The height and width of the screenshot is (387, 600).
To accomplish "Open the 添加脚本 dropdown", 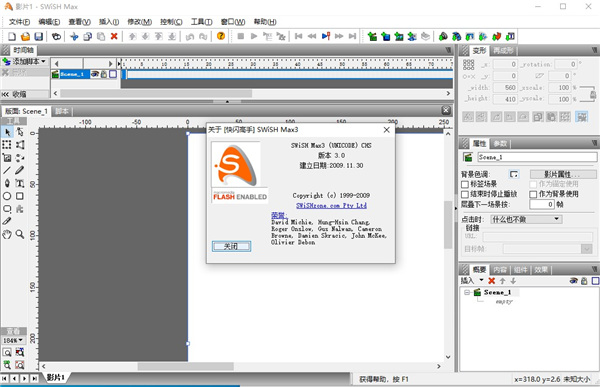I will point(24,61).
